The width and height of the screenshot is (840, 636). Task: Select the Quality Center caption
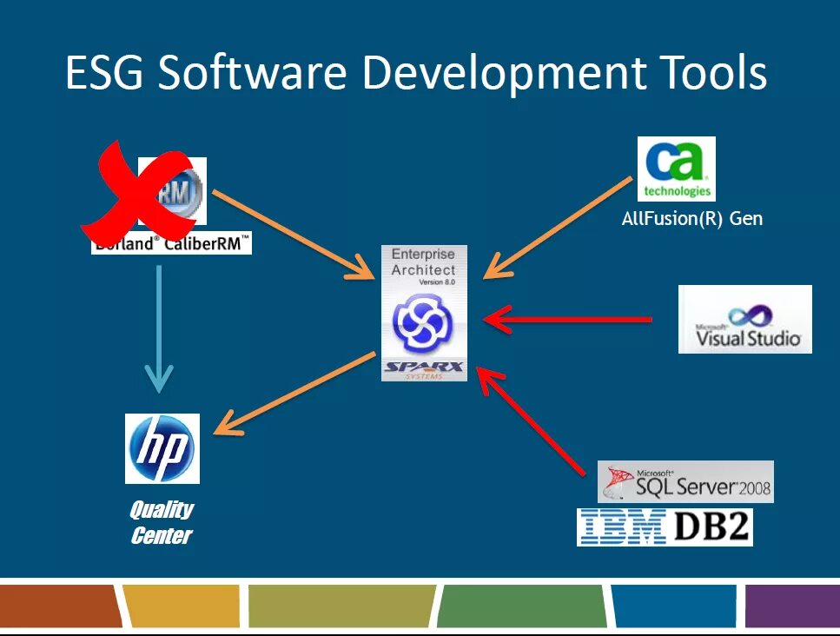[x=162, y=522]
